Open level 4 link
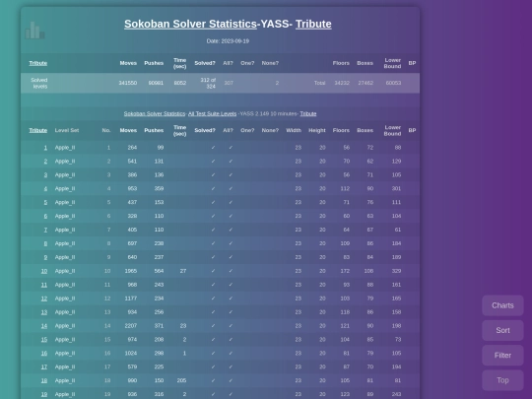Viewport: 532px width, 399px height. pos(45,188)
